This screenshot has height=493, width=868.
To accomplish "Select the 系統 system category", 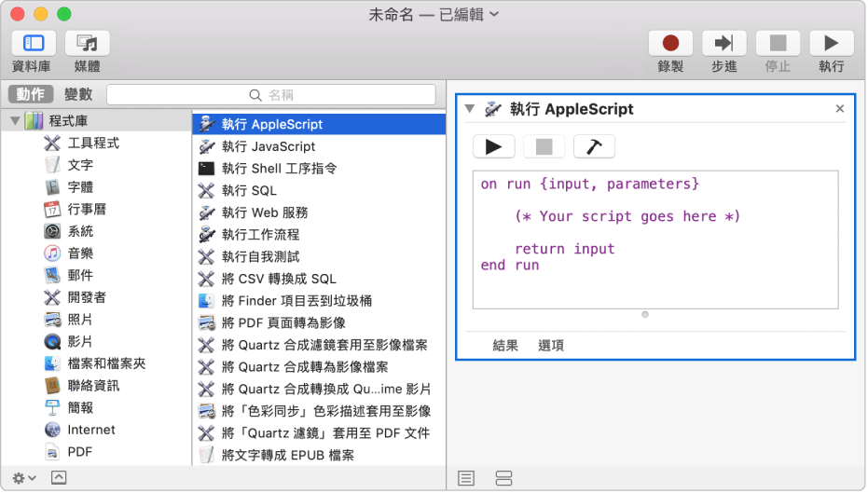I will tap(80, 231).
